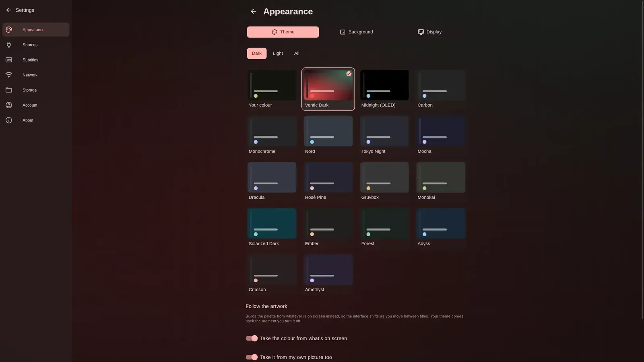Choose the Mocha theme

pos(441,135)
